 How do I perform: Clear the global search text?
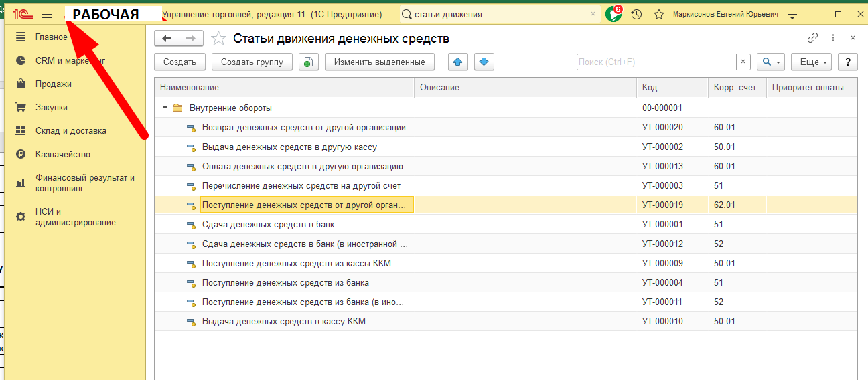(593, 14)
